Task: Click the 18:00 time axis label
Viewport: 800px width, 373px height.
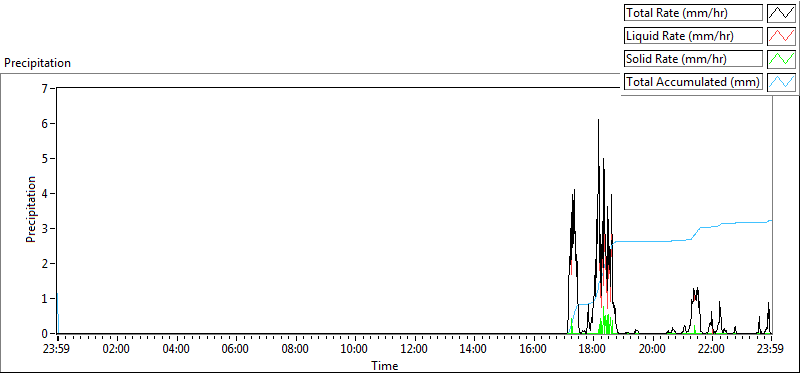Action: pos(593,350)
